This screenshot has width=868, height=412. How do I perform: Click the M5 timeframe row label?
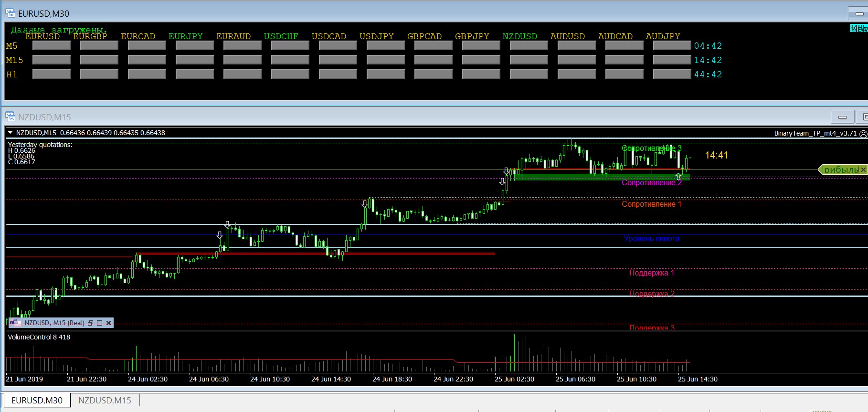[11, 46]
